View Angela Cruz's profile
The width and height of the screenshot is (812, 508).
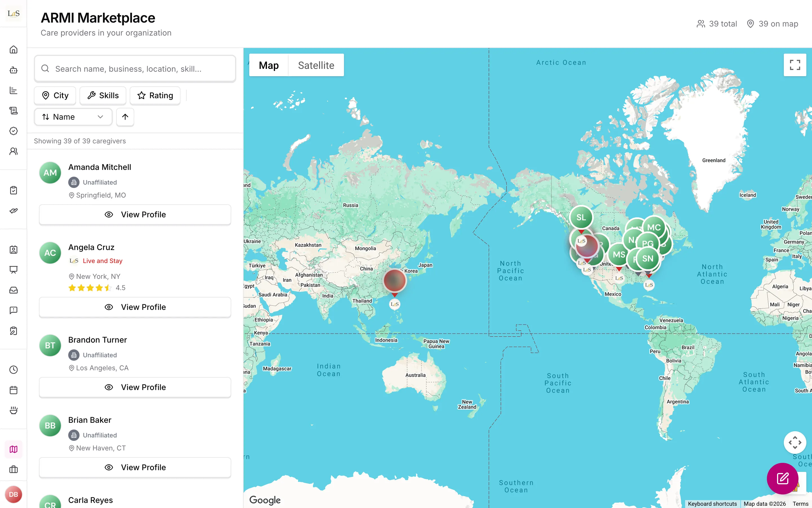pos(135,307)
